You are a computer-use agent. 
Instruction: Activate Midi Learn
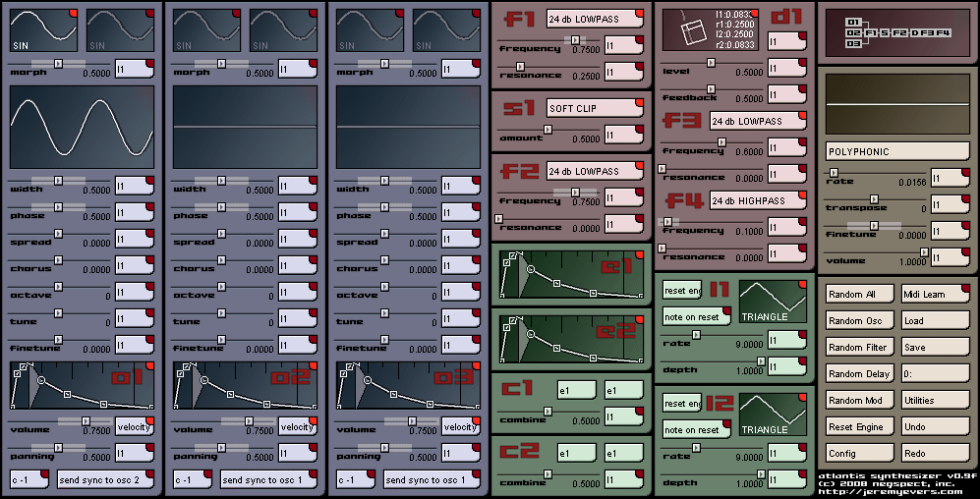936,294
